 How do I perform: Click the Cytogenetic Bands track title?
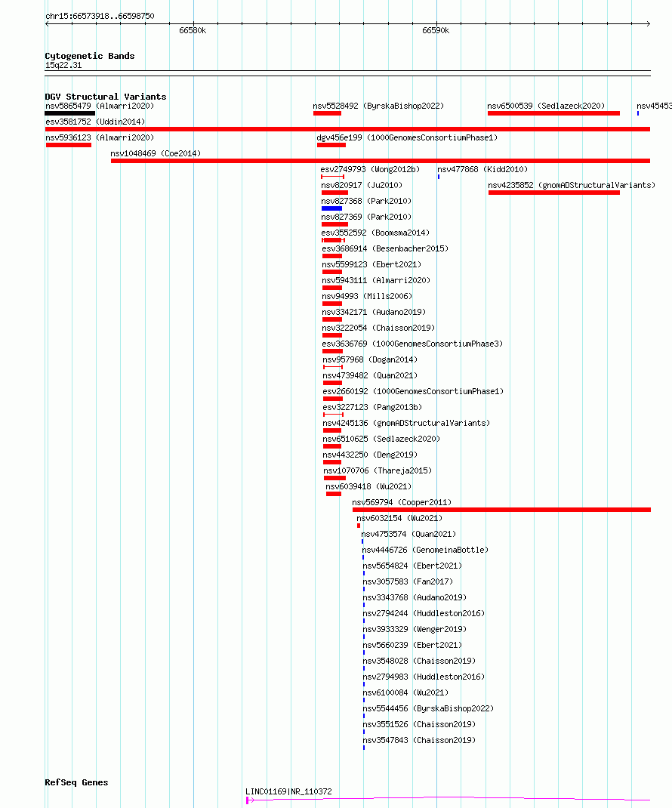click(90, 56)
